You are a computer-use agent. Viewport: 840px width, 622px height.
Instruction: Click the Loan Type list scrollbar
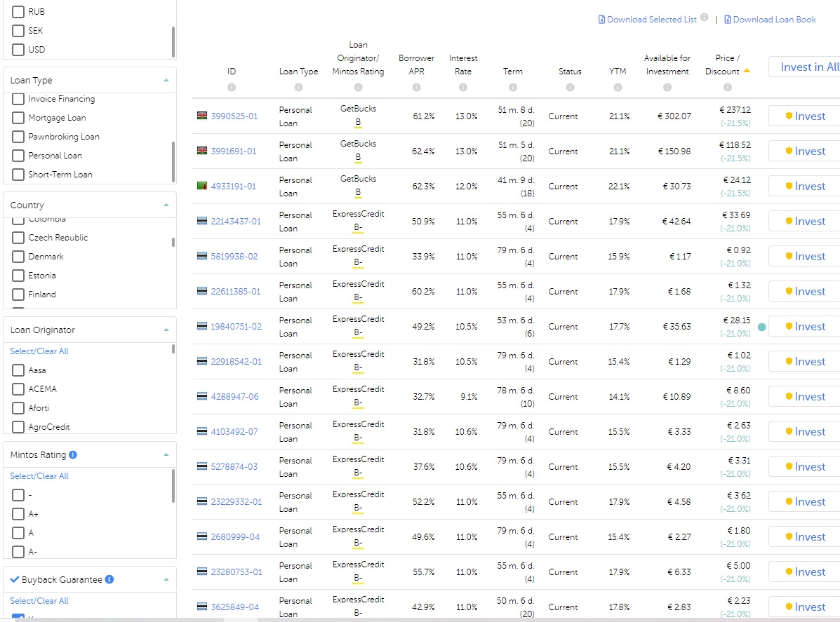[173, 162]
